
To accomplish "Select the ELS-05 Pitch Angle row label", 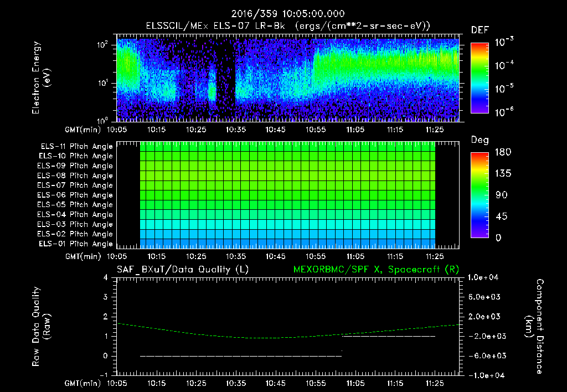I will coord(75,205).
